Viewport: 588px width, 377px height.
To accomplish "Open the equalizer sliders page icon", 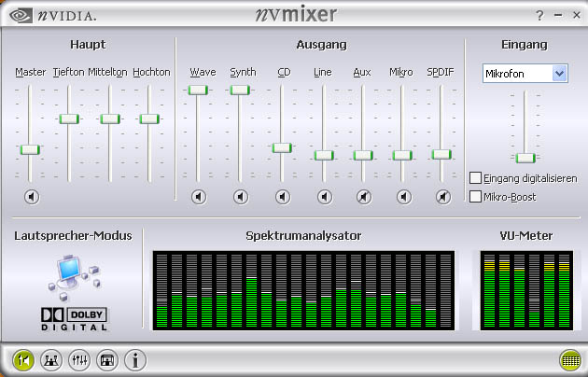I will [x=79, y=360].
